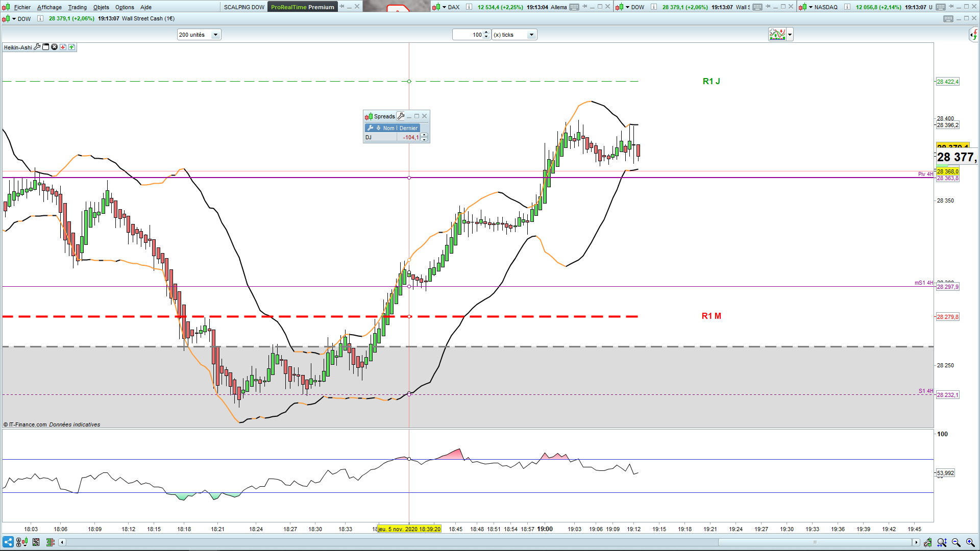Toggle the Heikin-Ashi window display icon

coord(45,47)
